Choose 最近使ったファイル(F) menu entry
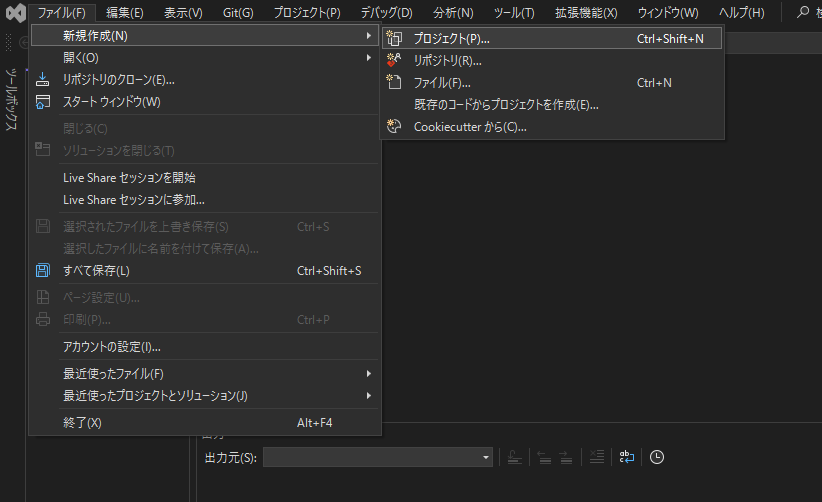822x502 pixels. (204, 374)
